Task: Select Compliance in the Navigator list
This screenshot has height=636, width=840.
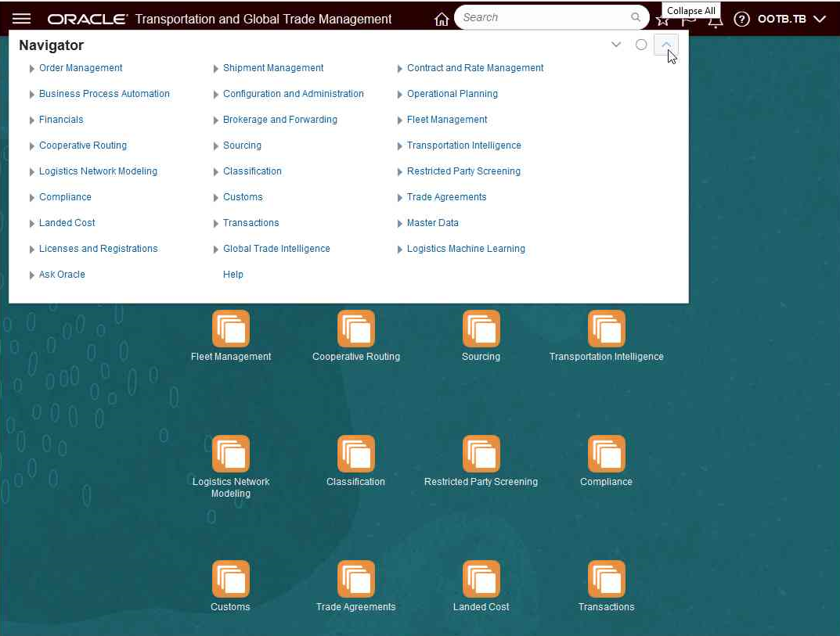Action: click(65, 196)
